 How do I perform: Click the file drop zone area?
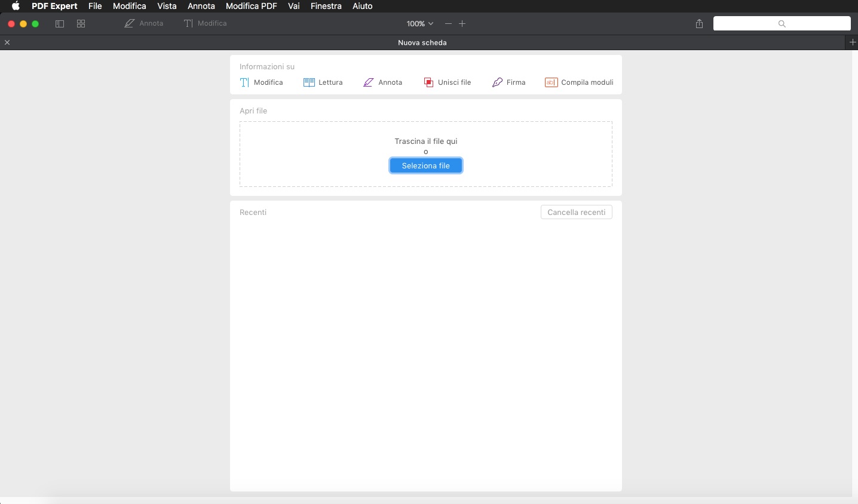click(x=426, y=154)
